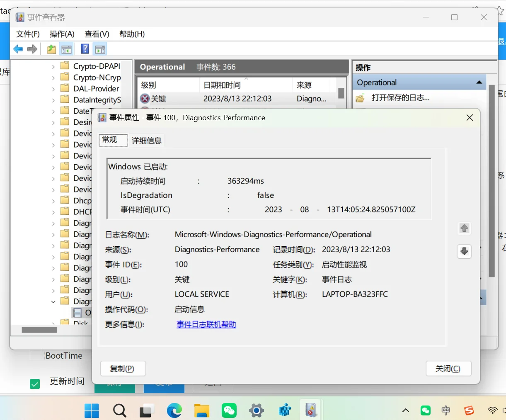
Task: Click the actions pane vertical scrollbar
Action: click(491, 181)
